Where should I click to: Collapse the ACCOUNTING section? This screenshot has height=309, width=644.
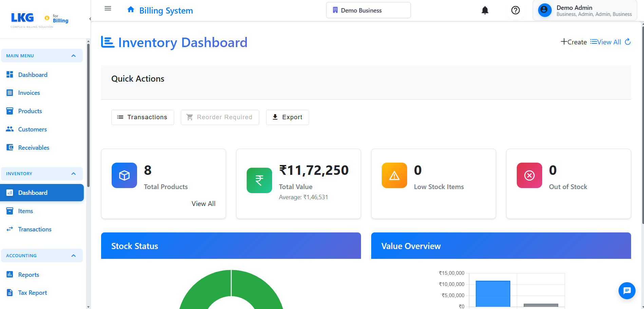pos(74,255)
